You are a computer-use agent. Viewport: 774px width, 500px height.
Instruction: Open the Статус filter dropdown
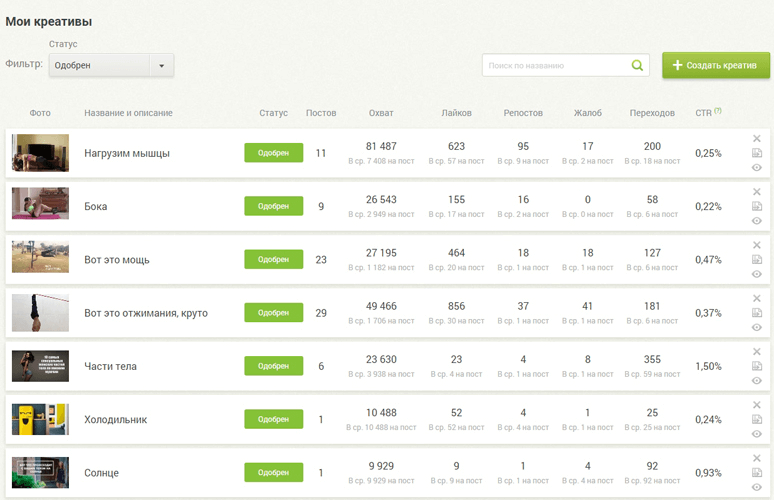(x=111, y=66)
